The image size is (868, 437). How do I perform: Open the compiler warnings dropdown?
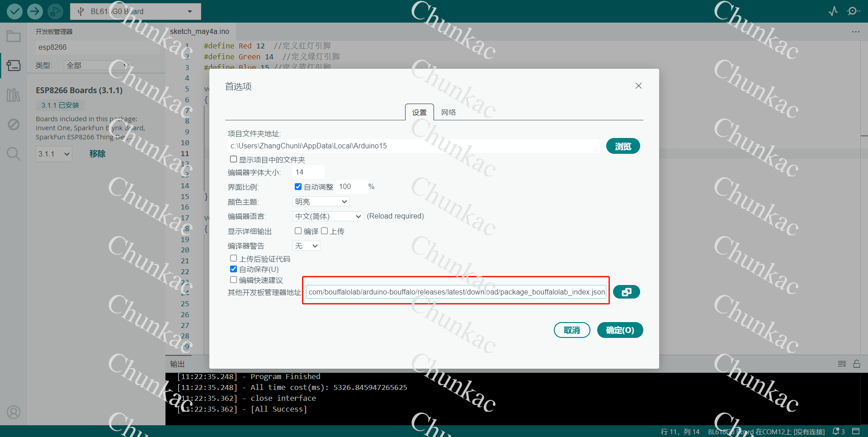point(307,246)
